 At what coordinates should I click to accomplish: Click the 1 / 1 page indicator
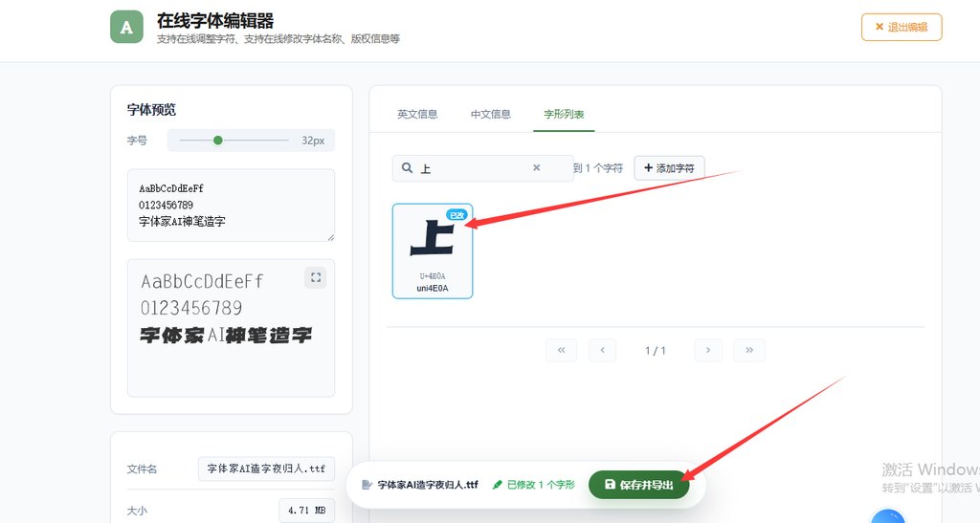(655, 351)
